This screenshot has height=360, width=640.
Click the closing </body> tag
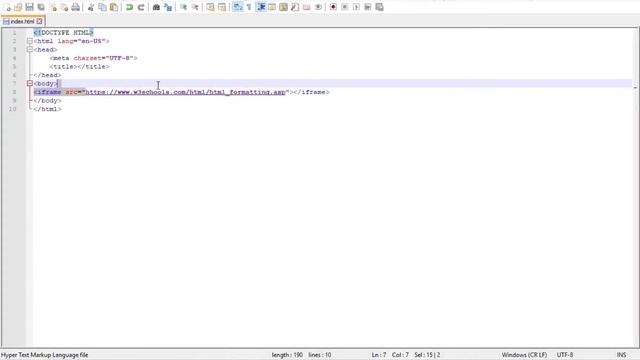[47, 100]
